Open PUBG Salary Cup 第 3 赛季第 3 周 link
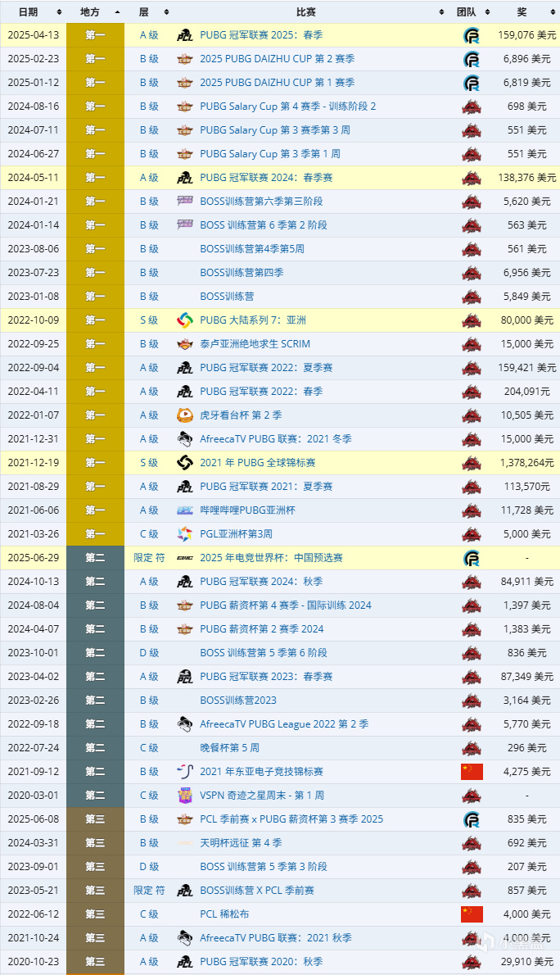The width and height of the screenshot is (560, 975). click(x=275, y=130)
